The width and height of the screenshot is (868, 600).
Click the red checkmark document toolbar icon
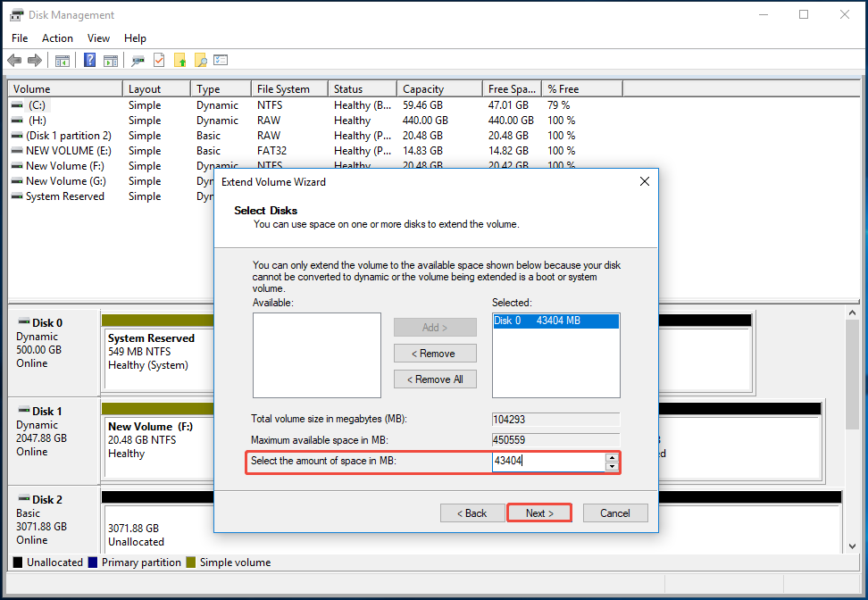159,61
